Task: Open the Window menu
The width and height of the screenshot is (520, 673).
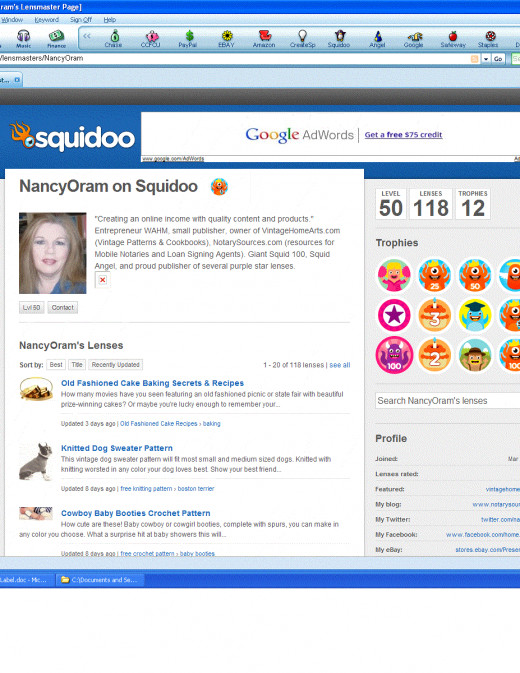Action: (12, 20)
